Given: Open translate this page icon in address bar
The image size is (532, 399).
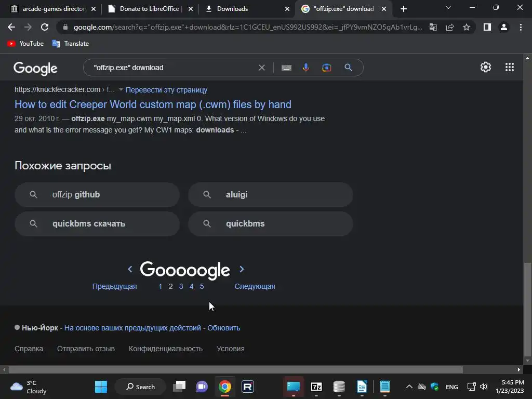Looking at the screenshot, I should pyautogui.click(x=433, y=27).
